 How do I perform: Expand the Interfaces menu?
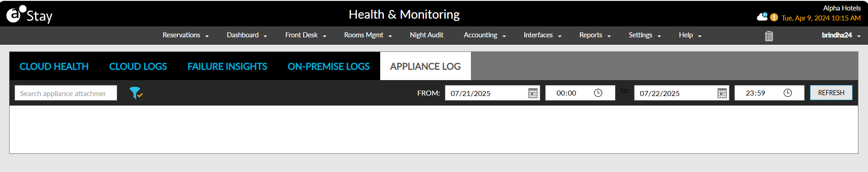[542, 35]
